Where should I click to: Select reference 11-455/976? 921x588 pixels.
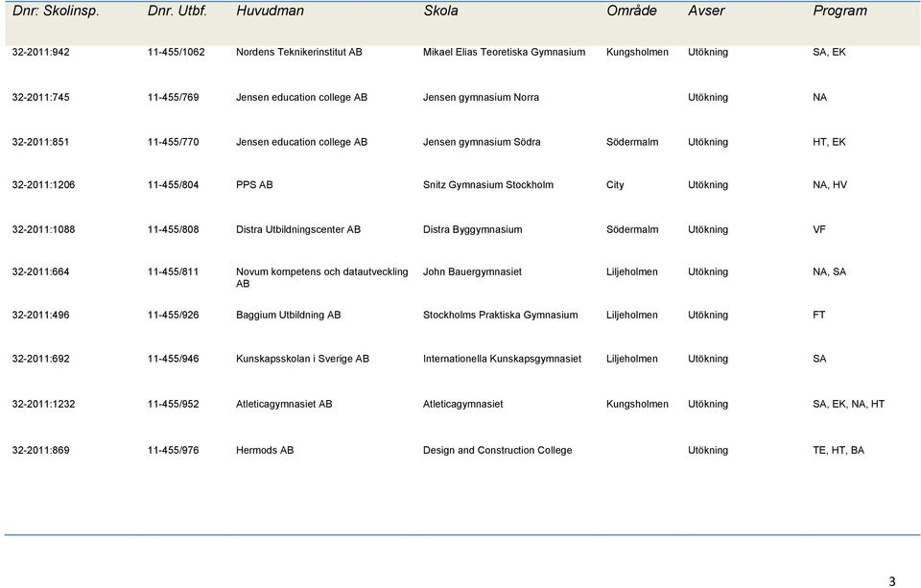click(x=174, y=451)
